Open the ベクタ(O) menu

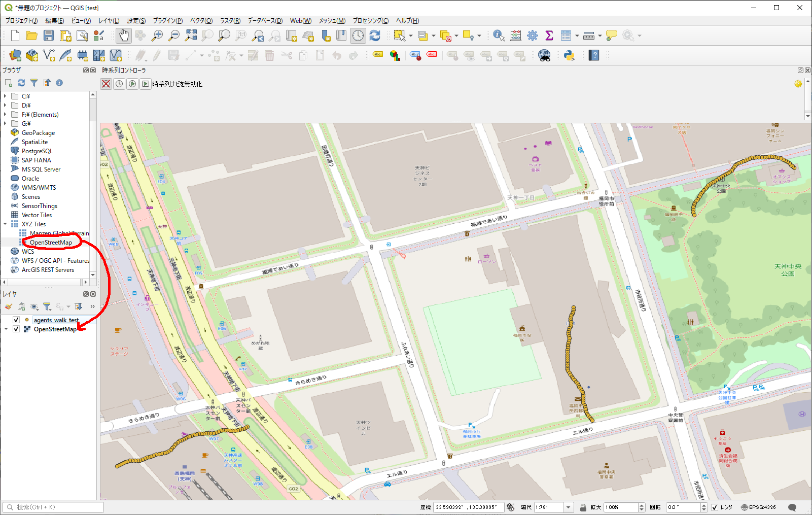201,21
